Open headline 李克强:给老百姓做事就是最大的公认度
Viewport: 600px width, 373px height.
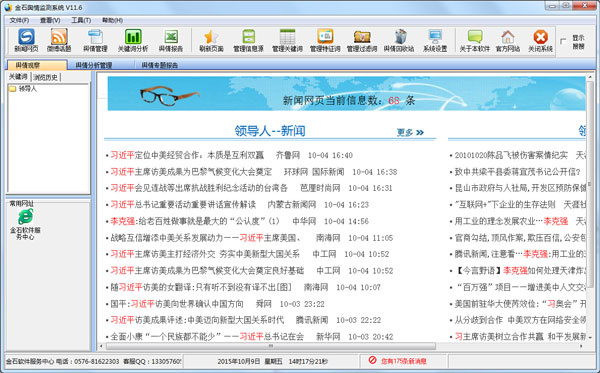(195, 221)
